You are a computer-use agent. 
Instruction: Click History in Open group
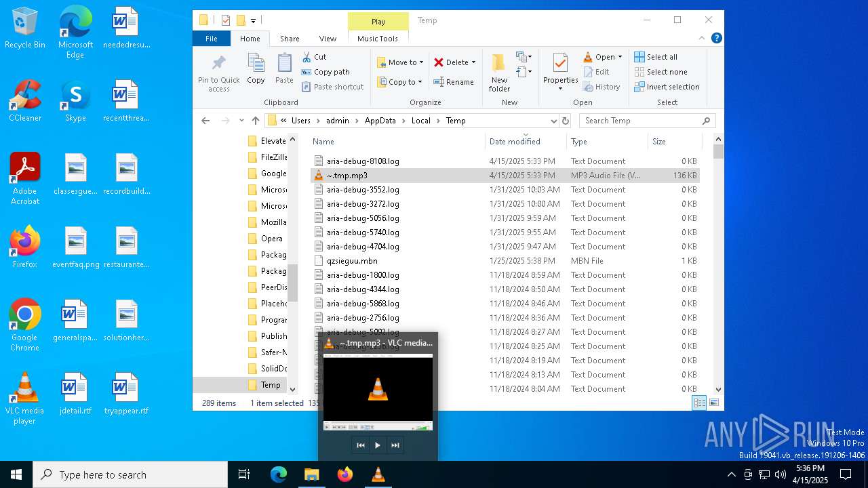tap(601, 87)
